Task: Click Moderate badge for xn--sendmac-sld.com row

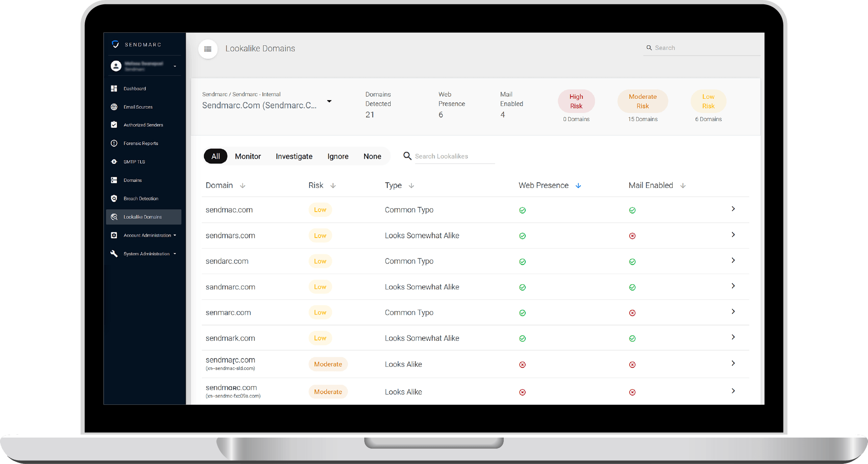Action: (x=328, y=364)
